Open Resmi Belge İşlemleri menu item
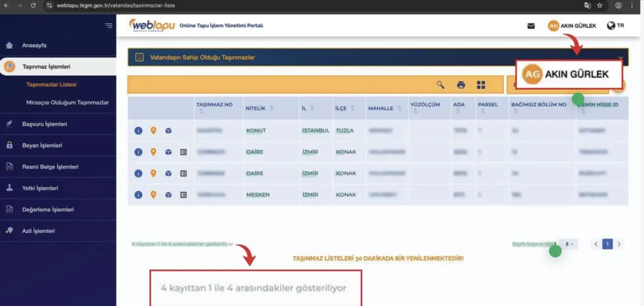Viewport: 644px width, 306px height. pyautogui.click(x=50, y=167)
